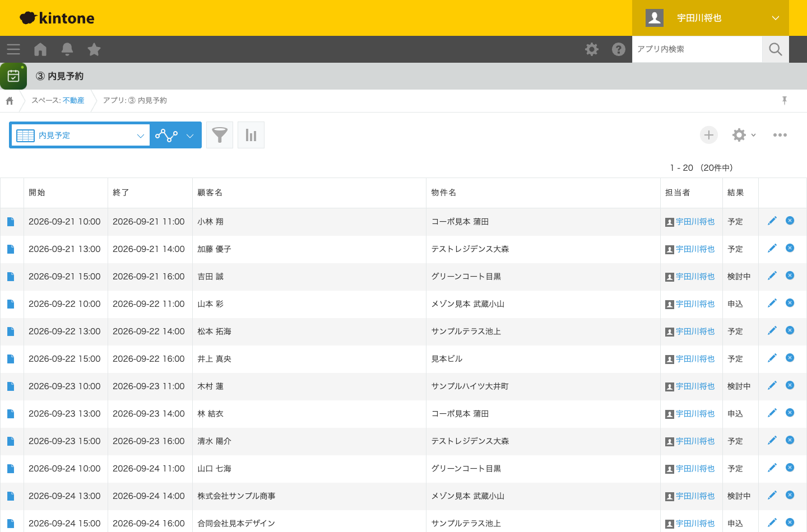Click 検討中 in the 木村 蓮 row
Screen dimensions: 807x532
pyautogui.click(x=739, y=386)
